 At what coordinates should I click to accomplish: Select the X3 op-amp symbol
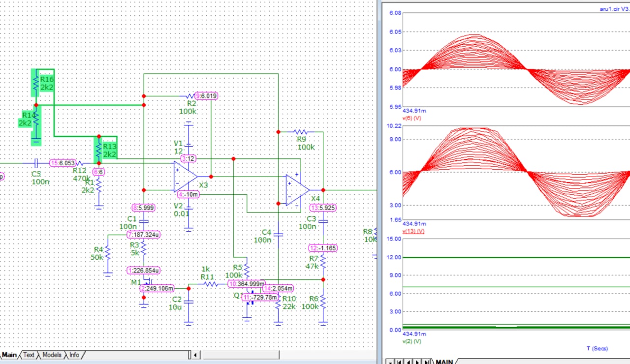tap(186, 177)
